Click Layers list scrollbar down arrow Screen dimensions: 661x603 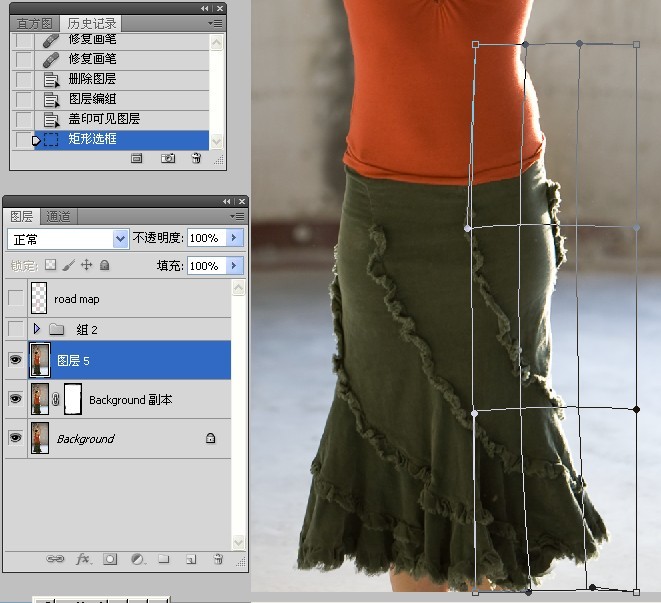(x=238, y=541)
